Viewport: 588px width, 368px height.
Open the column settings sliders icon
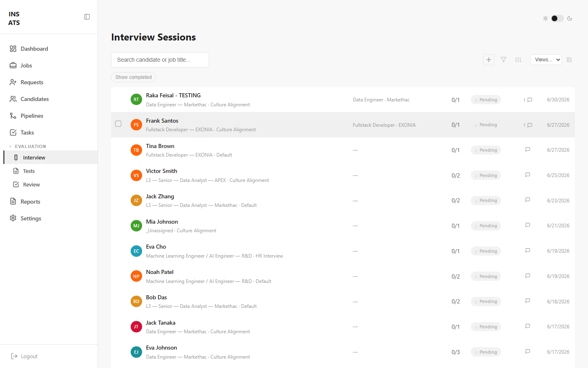[x=518, y=60]
